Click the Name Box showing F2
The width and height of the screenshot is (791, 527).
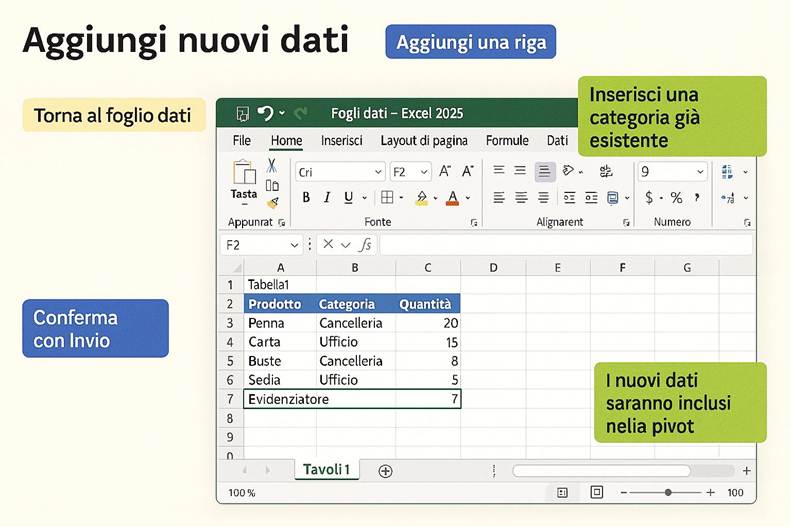coord(262,245)
